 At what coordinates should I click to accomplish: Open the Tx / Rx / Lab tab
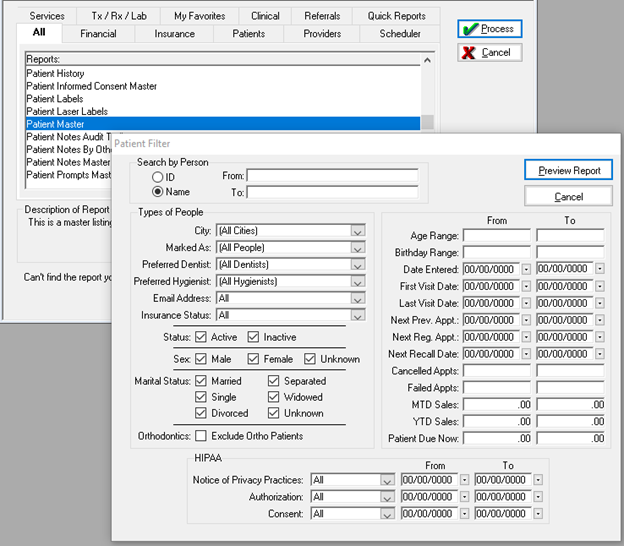119,16
